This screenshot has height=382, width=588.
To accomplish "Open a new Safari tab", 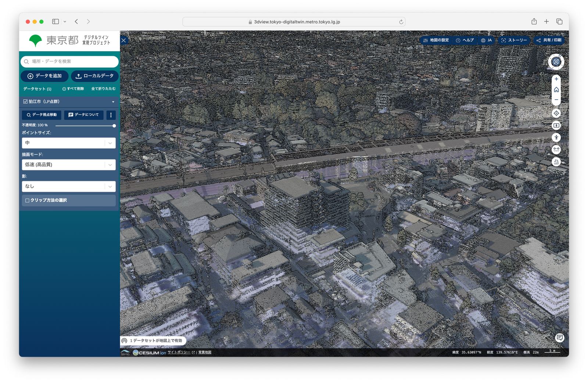I will click(x=546, y=22).
